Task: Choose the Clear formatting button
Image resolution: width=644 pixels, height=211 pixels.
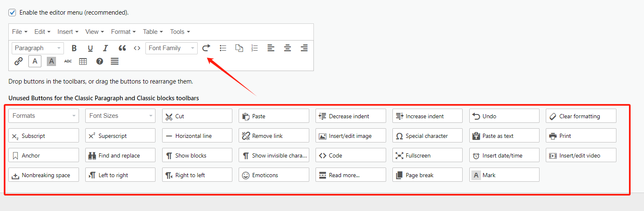Action: click(581, 116)
